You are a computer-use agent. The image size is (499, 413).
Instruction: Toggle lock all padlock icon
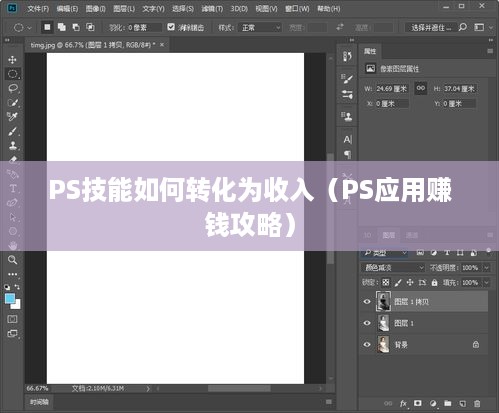pos(434,283)
